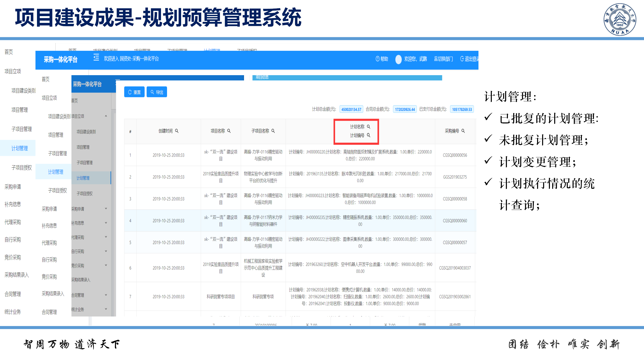644x362 pixels.
Task: Click purchase number CGSQ00000058
Action: (x=455, y=199)
